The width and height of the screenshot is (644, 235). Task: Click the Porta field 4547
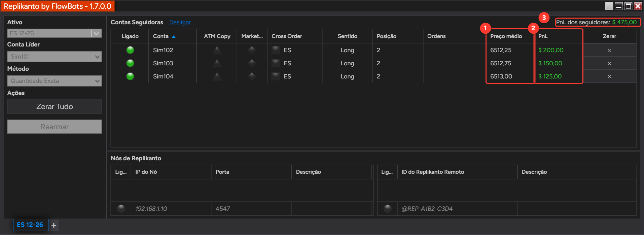pyautogui.click(x=251, y=209)
